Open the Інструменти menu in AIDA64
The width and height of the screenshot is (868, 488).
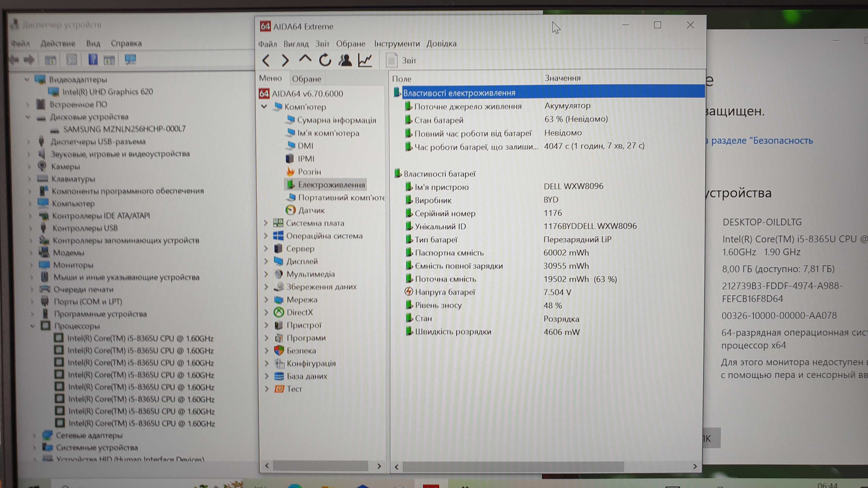(397, 44)
